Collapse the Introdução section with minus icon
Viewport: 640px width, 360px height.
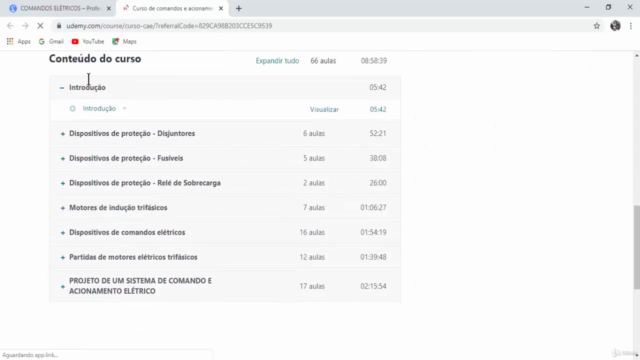tap(62, 88)
